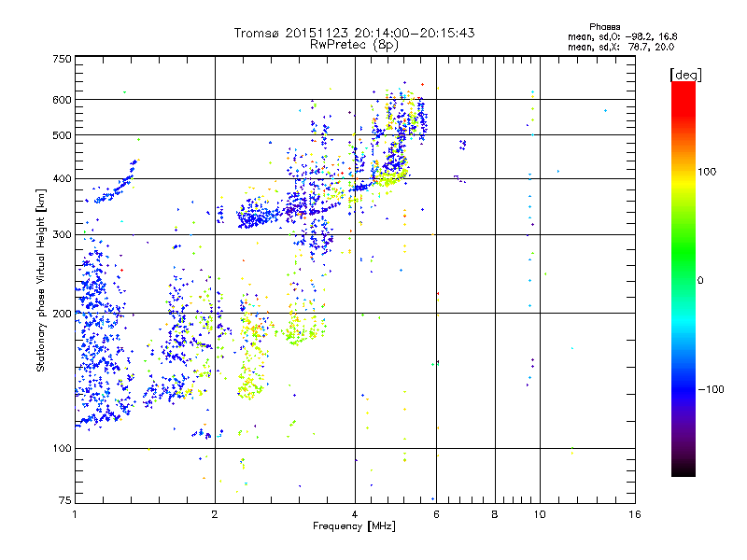Click the 'mean, sd,O: -98.2, 16.8' line

[x=622, y=36]
